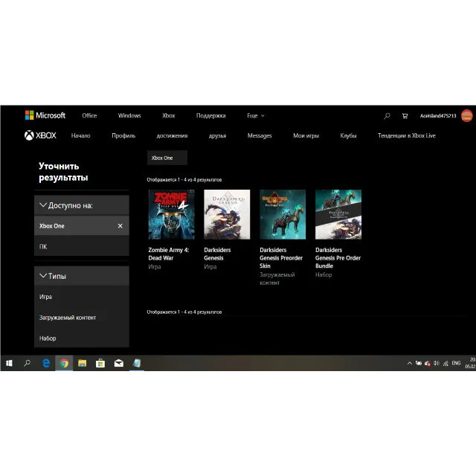This screenshot has width=476, height=476.
Task: Click the taskbar clock
Action: pyautogui.click(x=471, y=363)
